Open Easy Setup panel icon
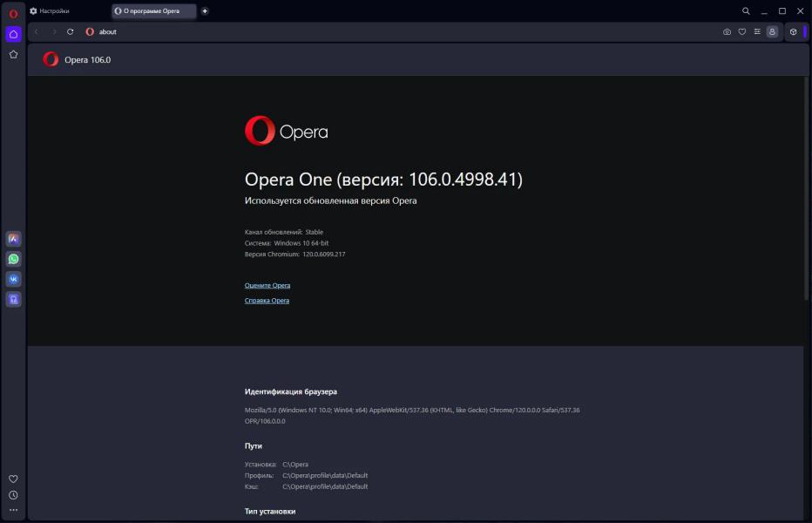This screenshot has height=523, width=812. (x=757, y=31)
